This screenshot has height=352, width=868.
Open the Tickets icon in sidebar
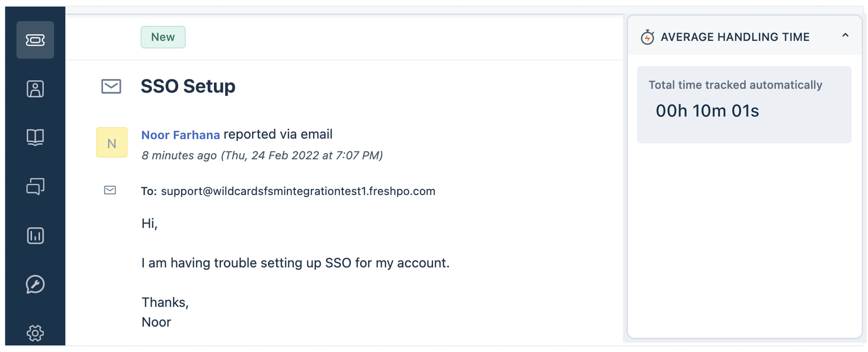35,40
